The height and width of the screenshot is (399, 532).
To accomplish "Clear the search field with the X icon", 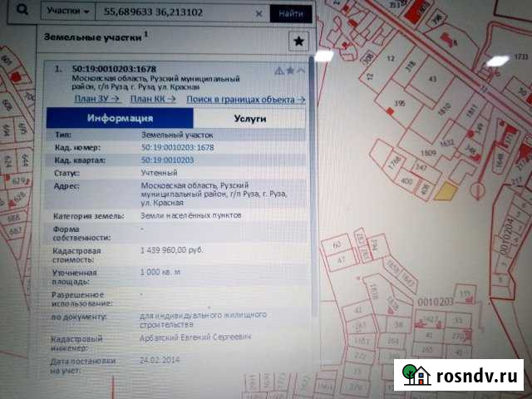I will coord(259,13).
